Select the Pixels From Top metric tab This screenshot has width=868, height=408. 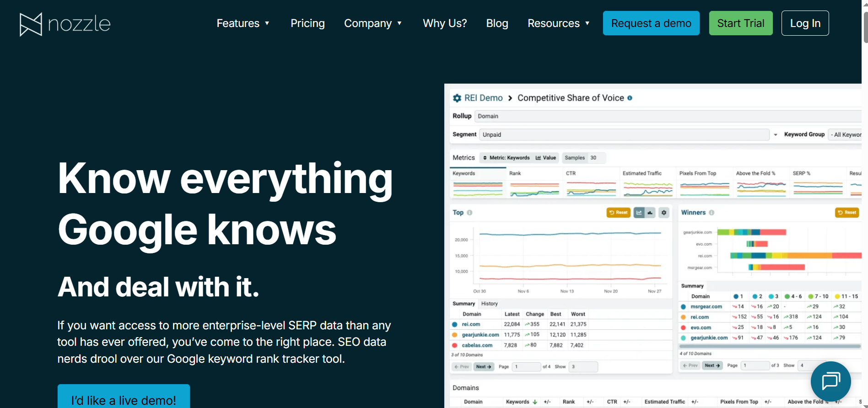tap(705, 183)
